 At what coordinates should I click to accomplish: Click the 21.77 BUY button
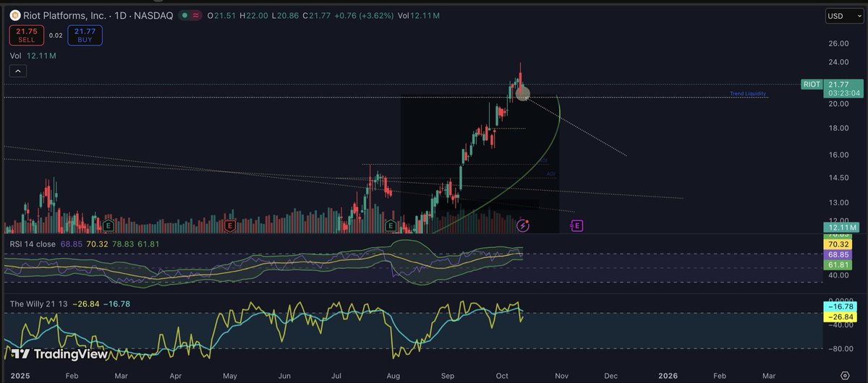[x=85, y=35]
